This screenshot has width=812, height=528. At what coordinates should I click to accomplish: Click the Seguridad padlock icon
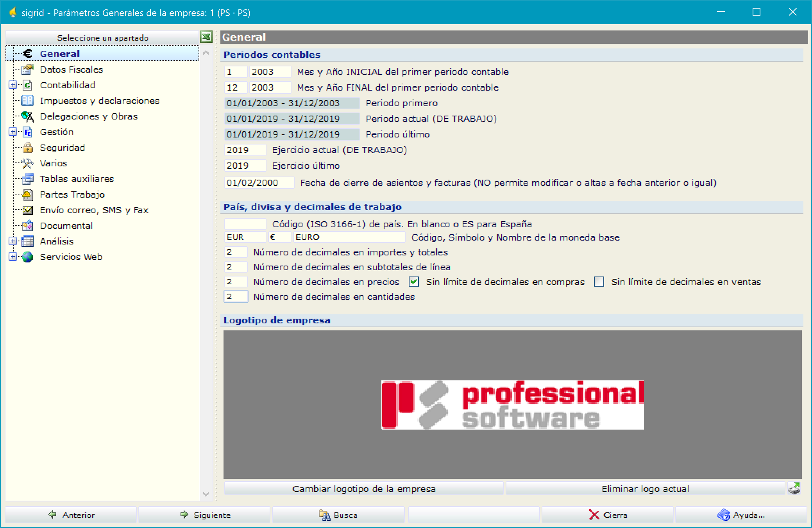pos(27,147)
